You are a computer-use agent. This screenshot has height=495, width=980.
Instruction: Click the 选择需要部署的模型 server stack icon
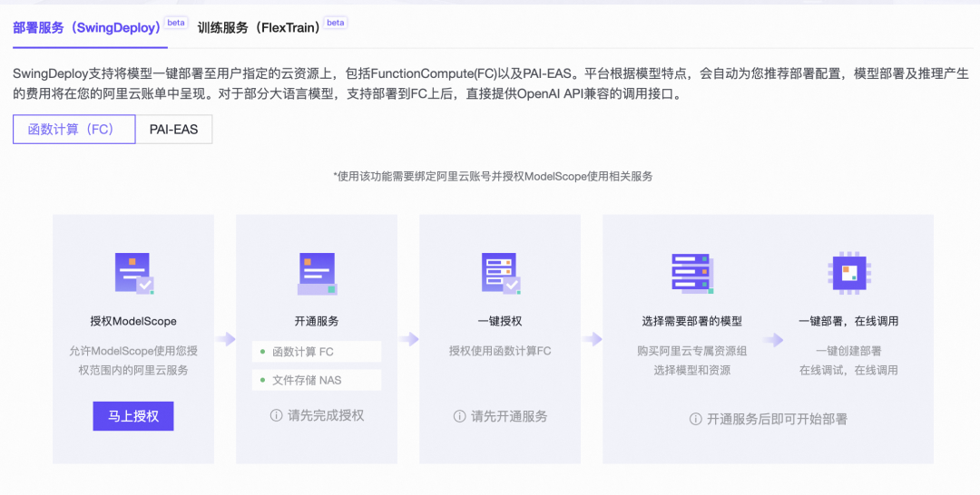691,274
